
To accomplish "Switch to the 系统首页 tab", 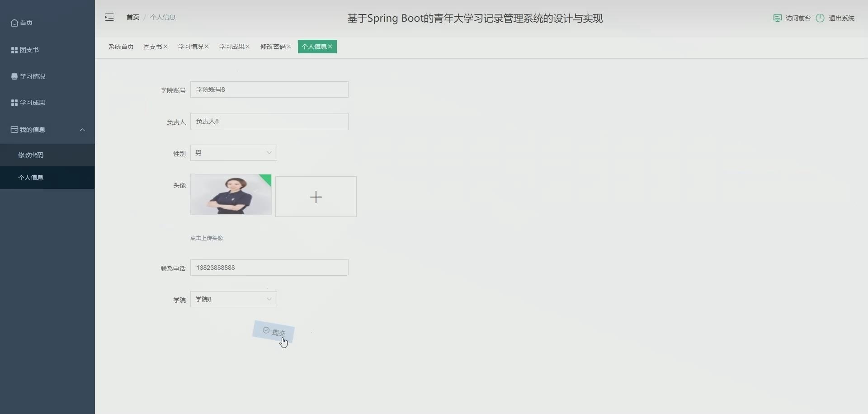I will click(x=121, y=47).
